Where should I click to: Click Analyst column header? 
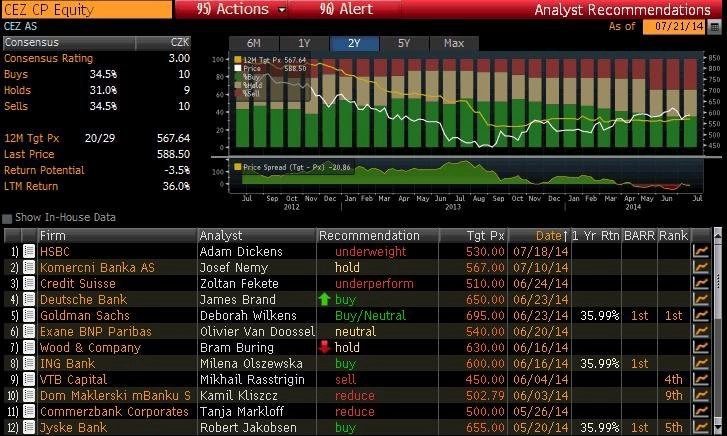tap(257, 236)
